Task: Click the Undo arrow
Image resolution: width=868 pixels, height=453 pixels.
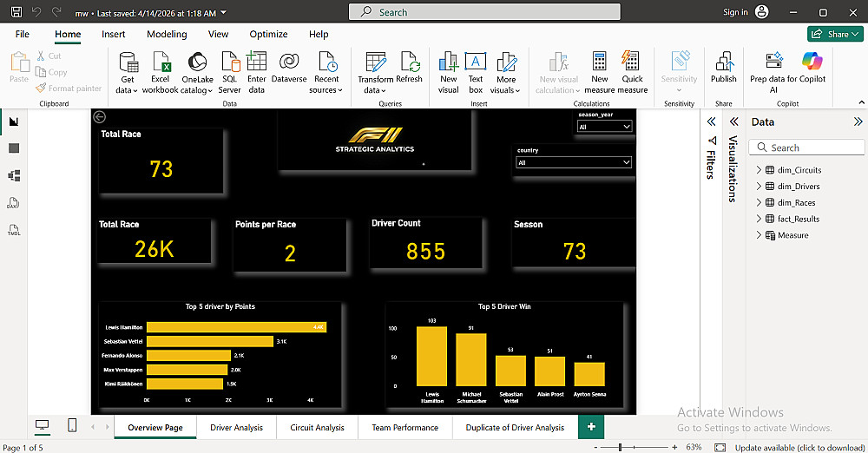Action: point(36,11)
